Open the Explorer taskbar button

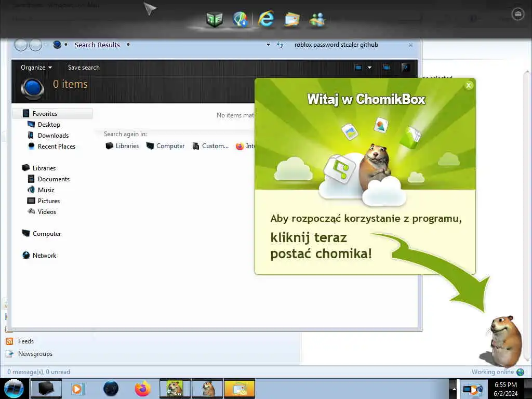(46, 389)
